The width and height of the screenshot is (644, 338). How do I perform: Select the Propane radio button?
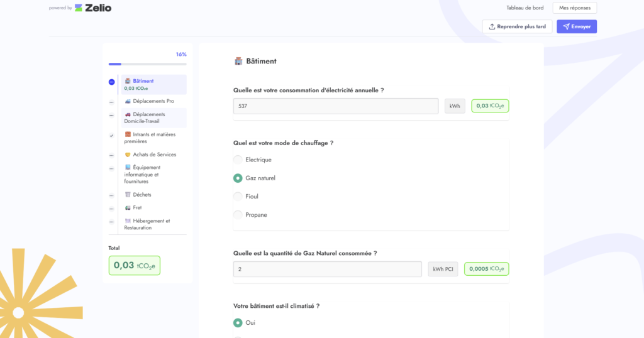coord(238,215)
